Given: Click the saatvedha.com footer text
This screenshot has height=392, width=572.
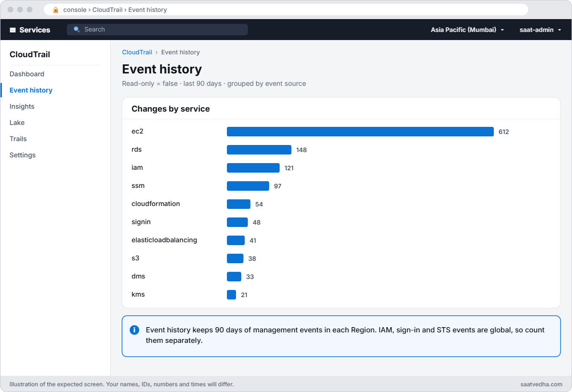Looking at the screenshot, I should (542, 384).
